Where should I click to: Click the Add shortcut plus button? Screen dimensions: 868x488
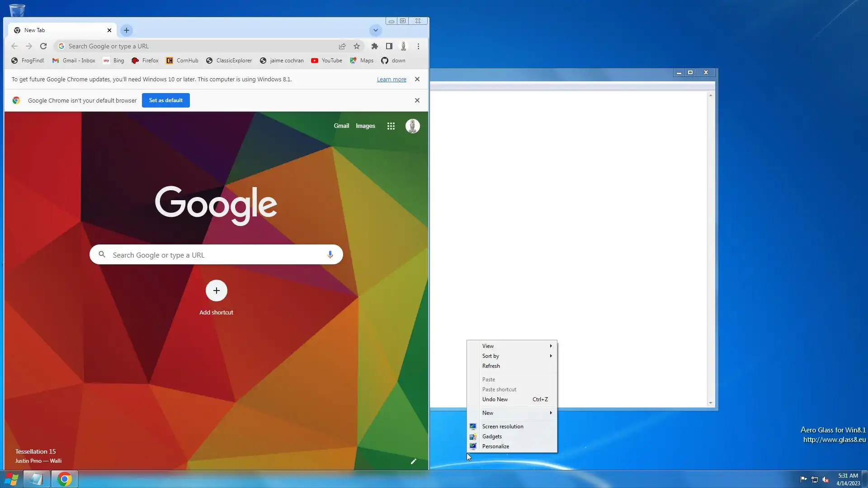(216, 291)
